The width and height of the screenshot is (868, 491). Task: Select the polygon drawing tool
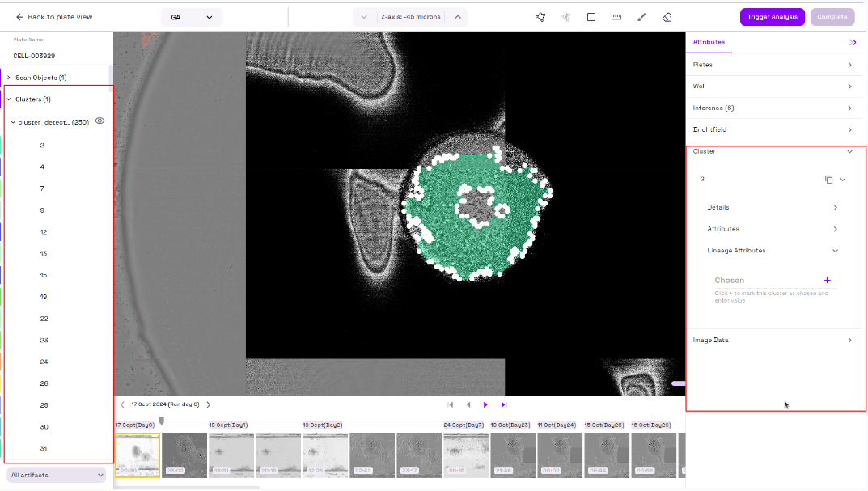coord(540,17)
